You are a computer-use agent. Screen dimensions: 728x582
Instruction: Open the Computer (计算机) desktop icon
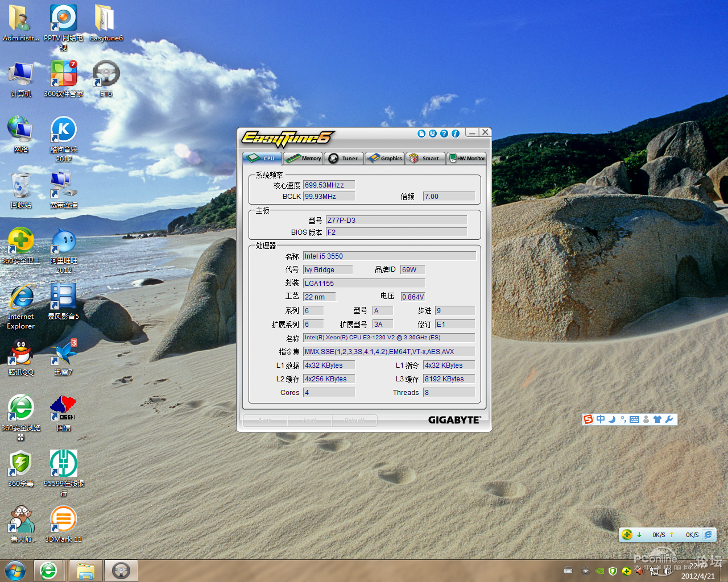[21, 79]
